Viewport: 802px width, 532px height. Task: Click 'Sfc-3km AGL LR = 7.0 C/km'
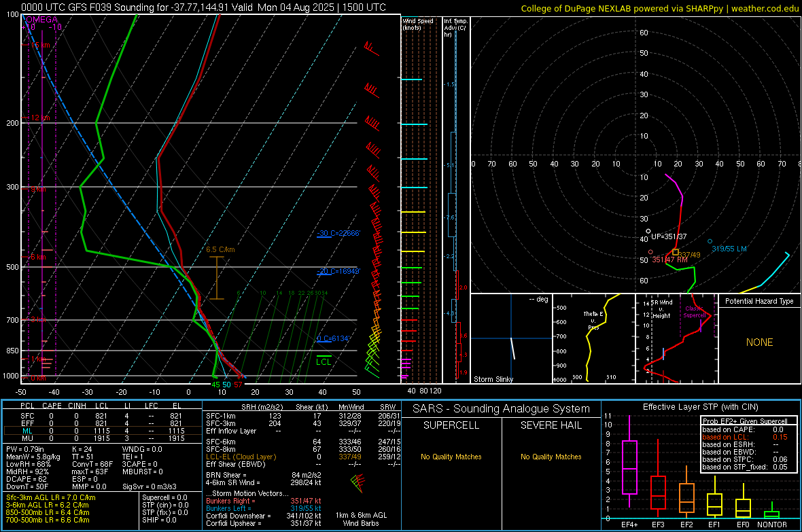[x=51, y=498]
